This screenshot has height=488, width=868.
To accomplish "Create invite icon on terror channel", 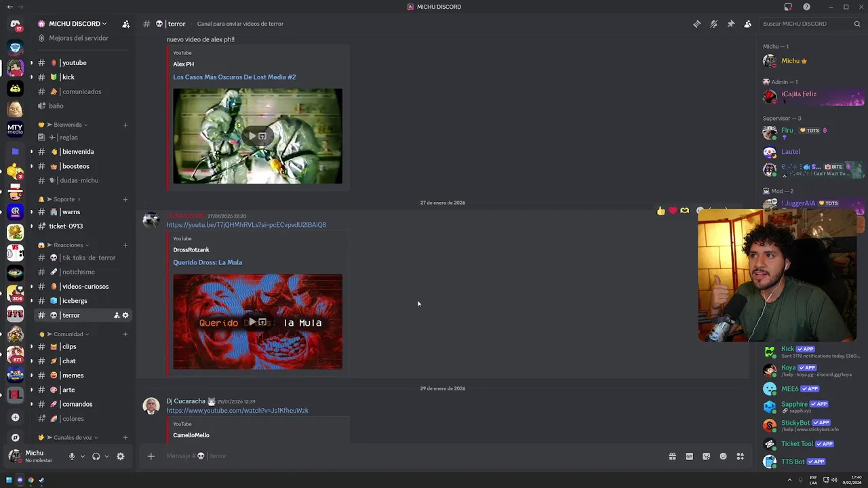I will 117,315.
